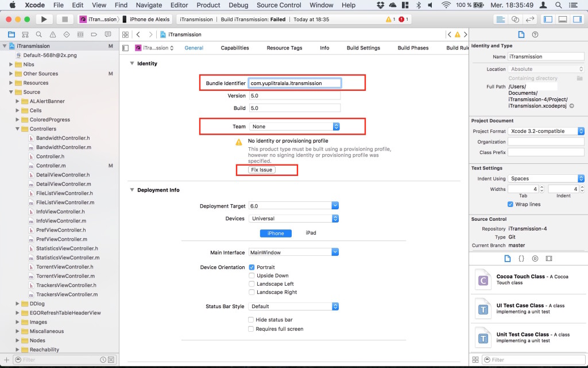The width and height of the screenshot is (588, 368).
Task: Open the Find navigator magnifier icon
Action: [39, 34]
